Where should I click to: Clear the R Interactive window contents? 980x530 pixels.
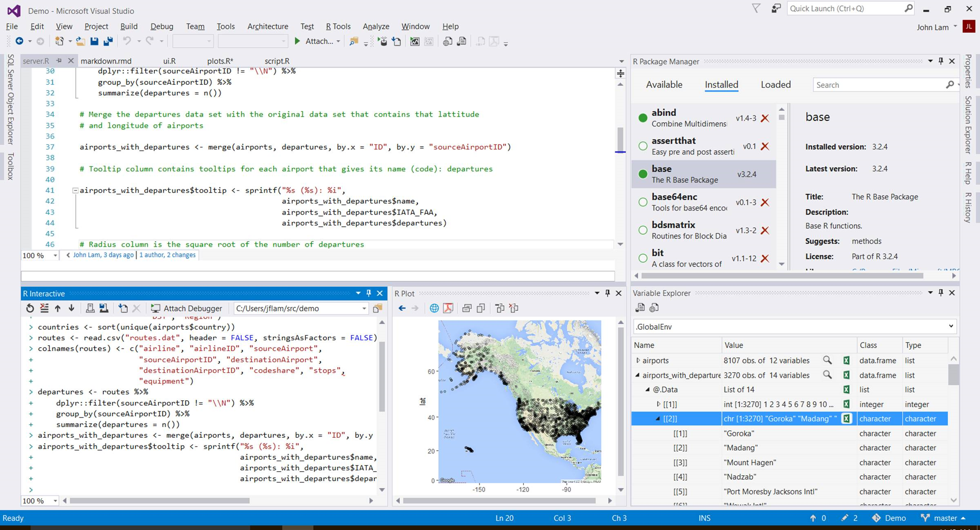click(44, 308)
